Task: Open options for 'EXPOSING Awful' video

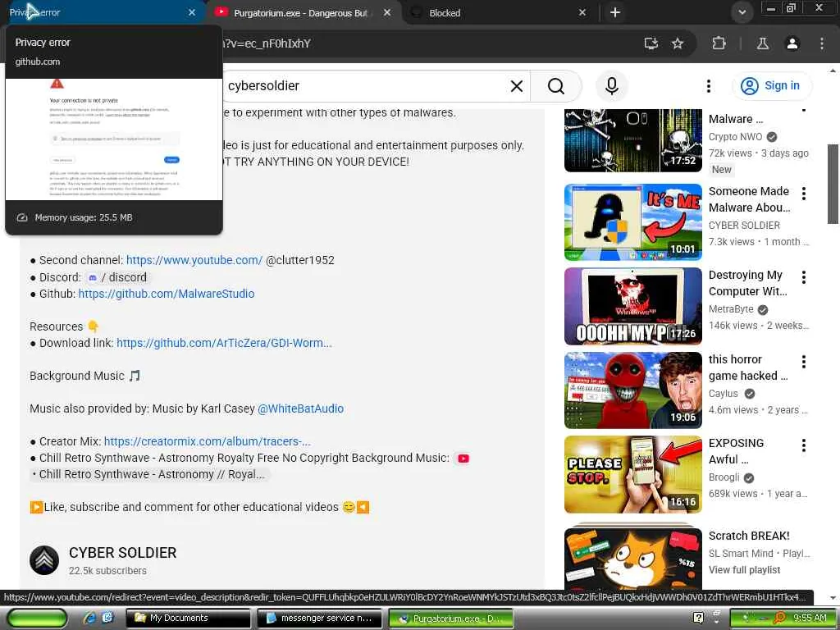Action: click(x=804, y=445)
